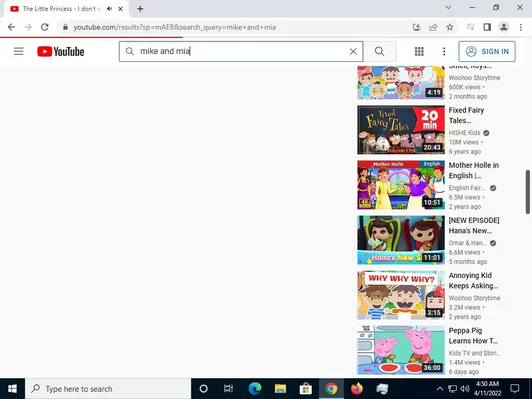Toggle the Chrome side panel
The width and height of the screenshot is (532, 399).
coord(487,27)
